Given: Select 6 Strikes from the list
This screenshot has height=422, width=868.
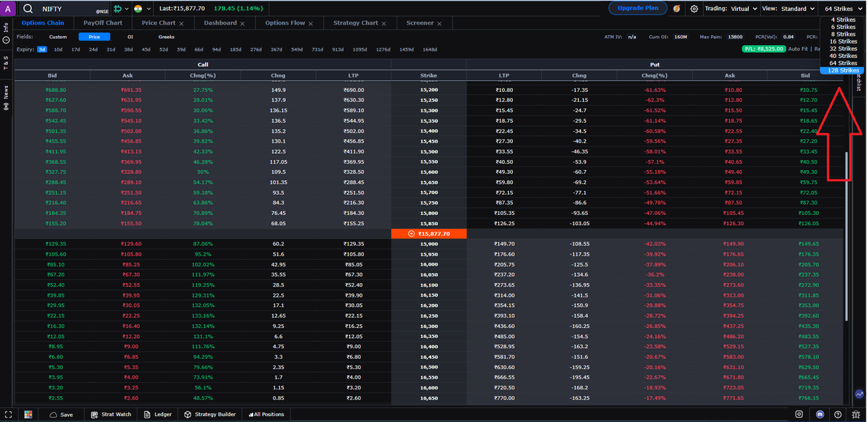Looking at the screenshot, I should point(843,27).
